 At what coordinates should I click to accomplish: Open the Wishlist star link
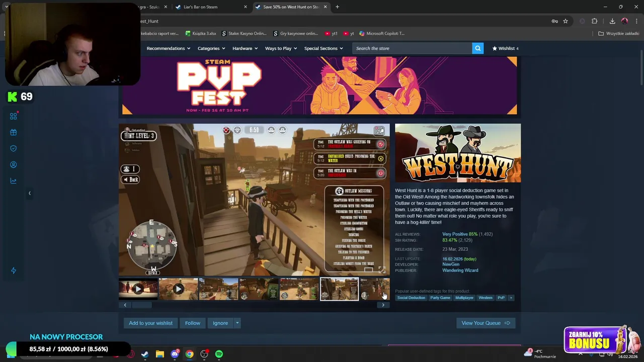point(505,48)
